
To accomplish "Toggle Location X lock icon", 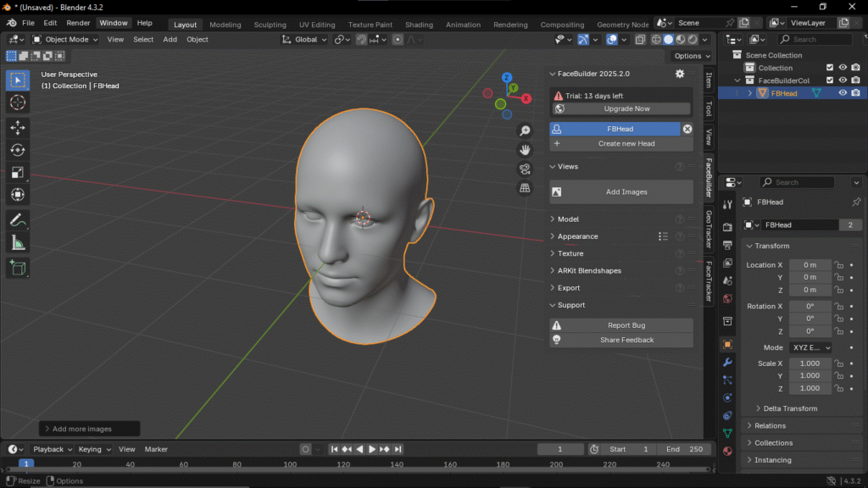I will click(838, 265).
